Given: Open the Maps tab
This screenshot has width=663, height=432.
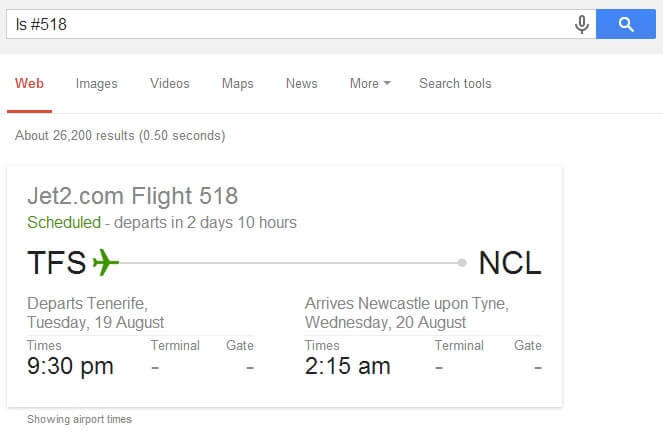Looking at the screenshot, I should coord(238,84).
